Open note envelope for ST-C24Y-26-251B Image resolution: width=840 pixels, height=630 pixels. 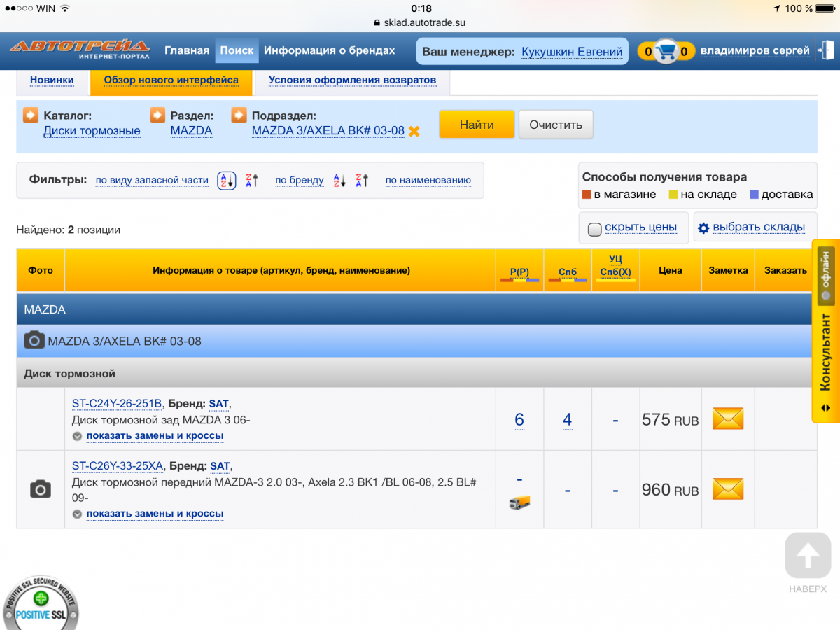click(727, 419)
